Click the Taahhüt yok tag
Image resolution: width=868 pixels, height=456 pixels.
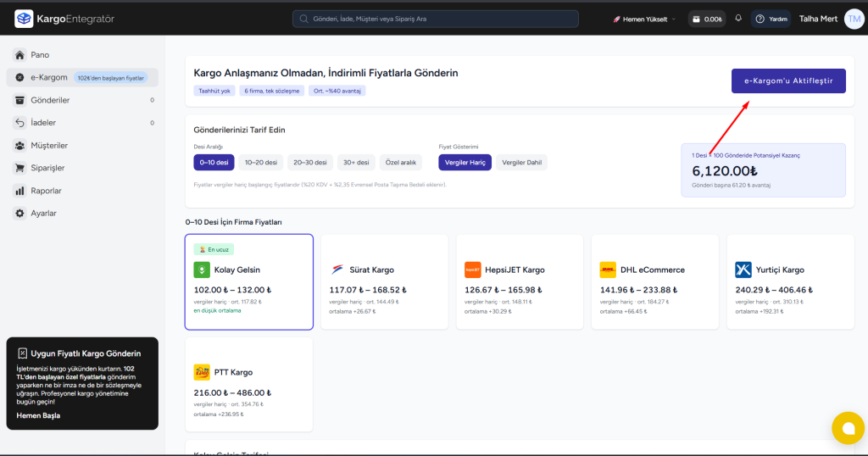click(x=214, y=91)
